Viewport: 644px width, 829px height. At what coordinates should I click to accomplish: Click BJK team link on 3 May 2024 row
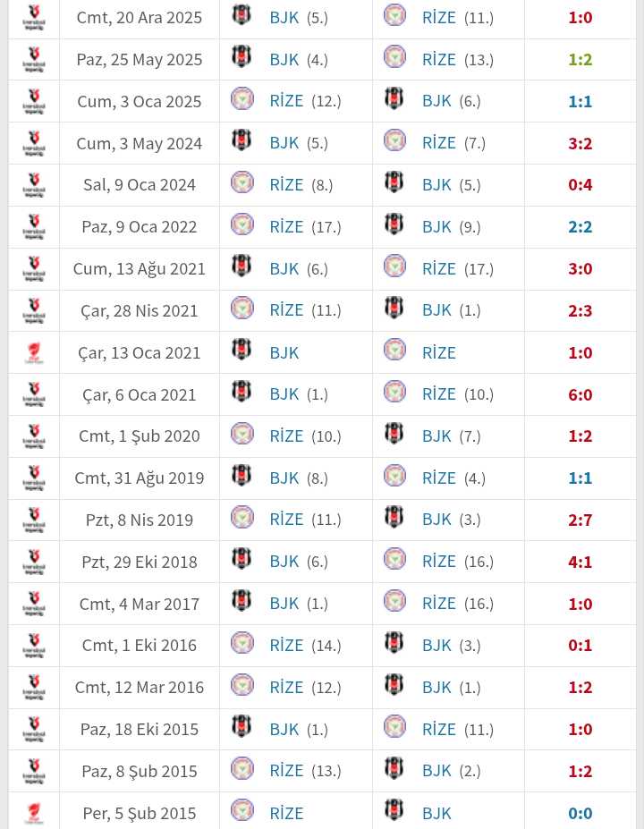284,143
